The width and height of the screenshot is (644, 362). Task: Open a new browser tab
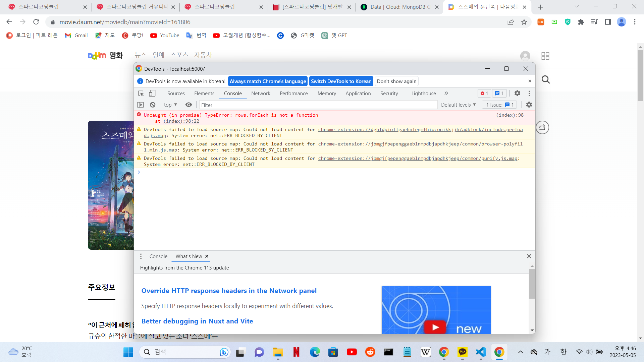click(540, 7)
